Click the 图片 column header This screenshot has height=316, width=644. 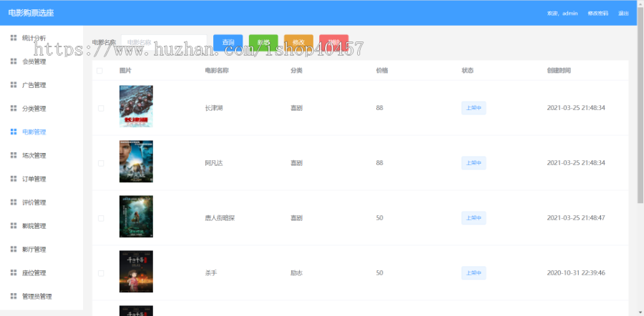point(125,71)
